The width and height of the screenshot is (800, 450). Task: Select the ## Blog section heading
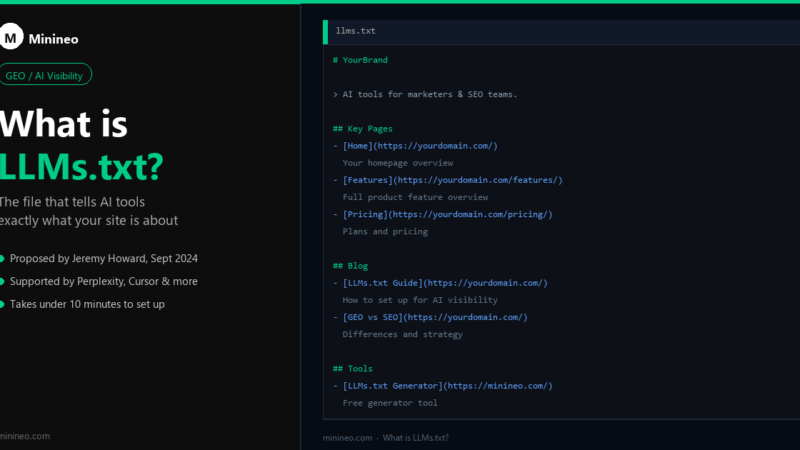point(351,266)
